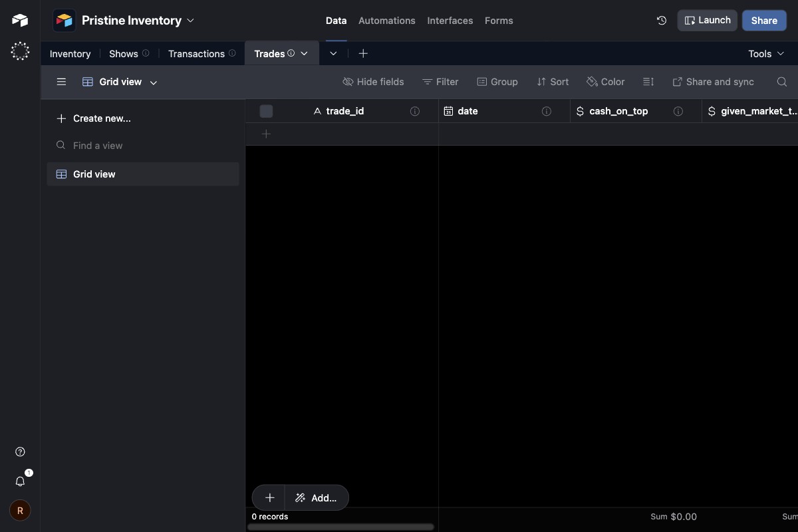Toggle views sidebar with hamburger icon

click(x=61, y=82)
